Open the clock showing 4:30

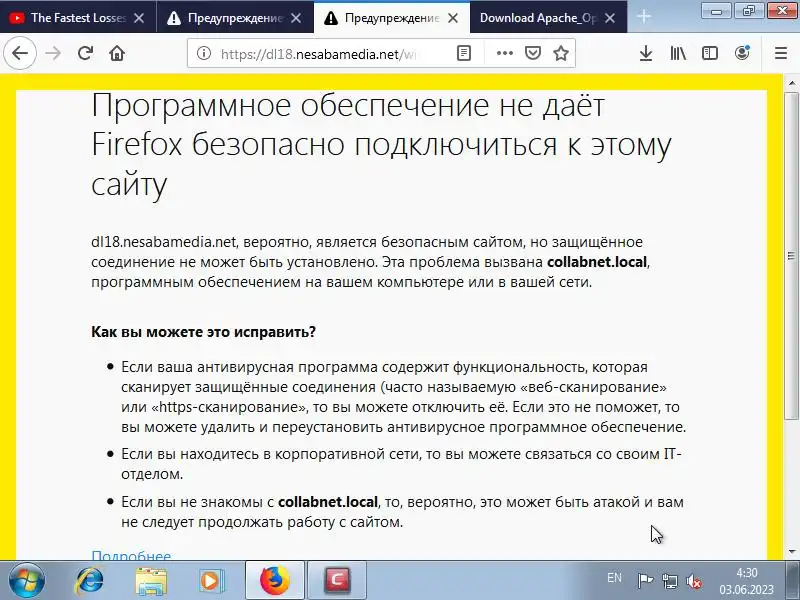(746, 581)
